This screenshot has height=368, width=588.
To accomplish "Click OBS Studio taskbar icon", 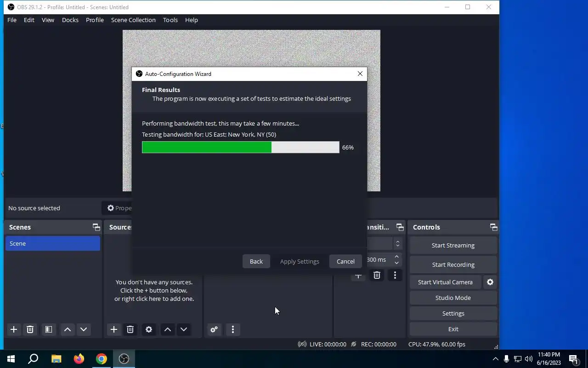I will pos(124,359).
